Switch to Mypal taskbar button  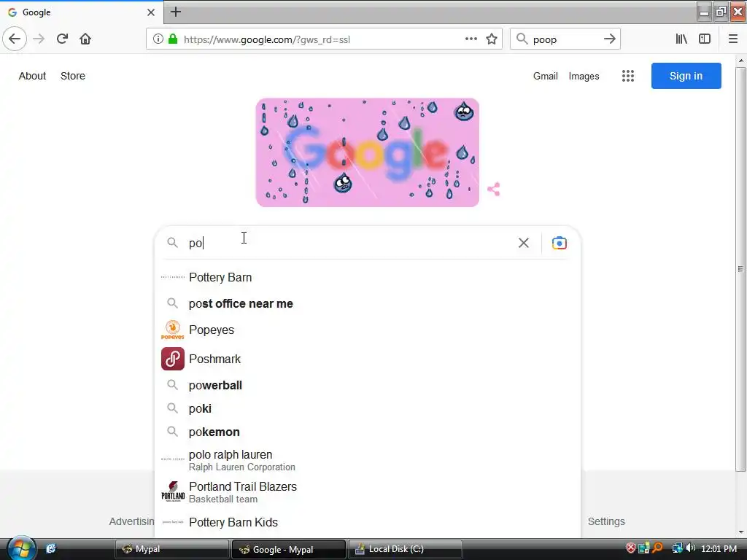pyautogui.click(x=171, y=549)
